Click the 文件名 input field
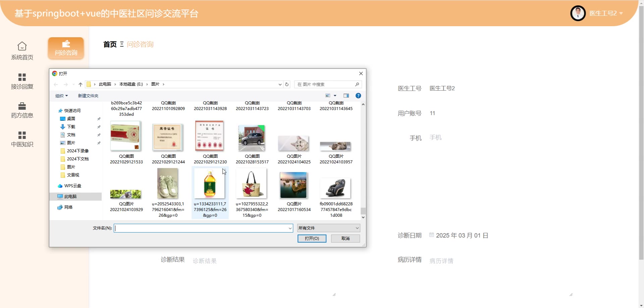Screen dimensions: 644x308 [201, 228]
